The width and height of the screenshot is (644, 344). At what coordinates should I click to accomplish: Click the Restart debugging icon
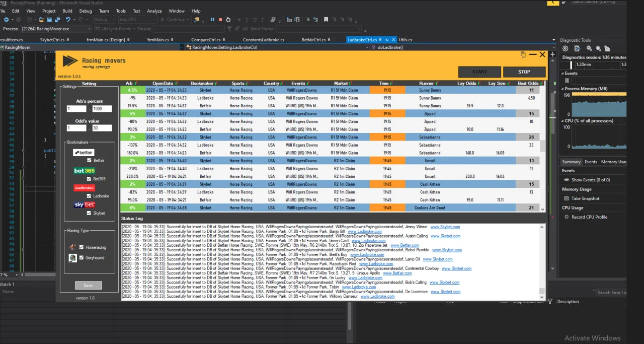[228, 20]
